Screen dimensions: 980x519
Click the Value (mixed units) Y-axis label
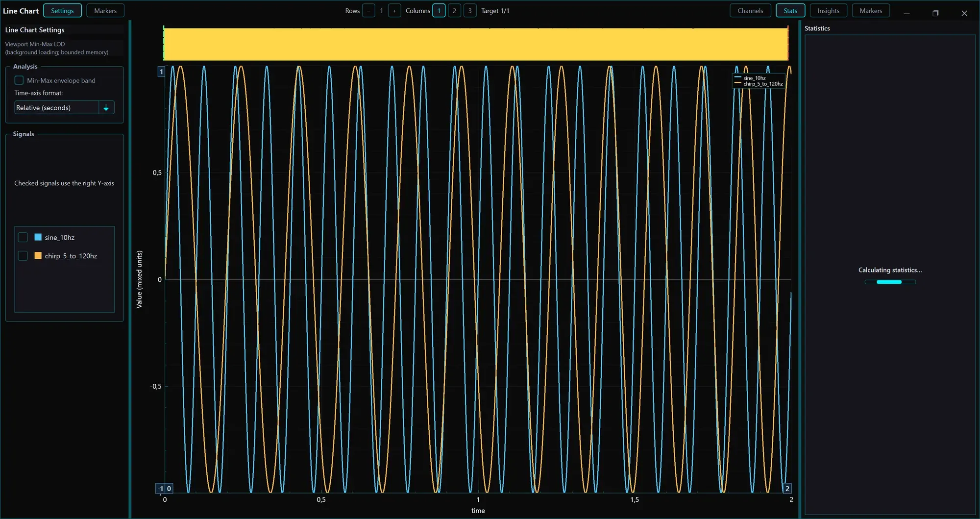click(139, 279)
